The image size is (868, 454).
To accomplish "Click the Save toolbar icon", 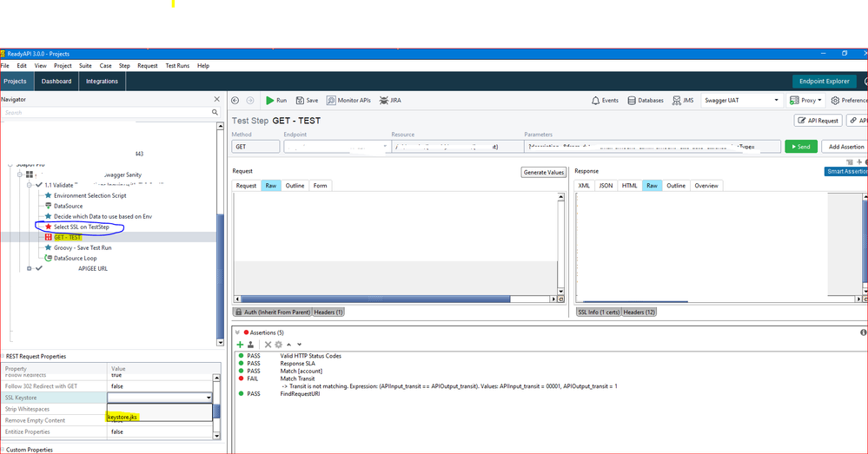I will 301,101.
